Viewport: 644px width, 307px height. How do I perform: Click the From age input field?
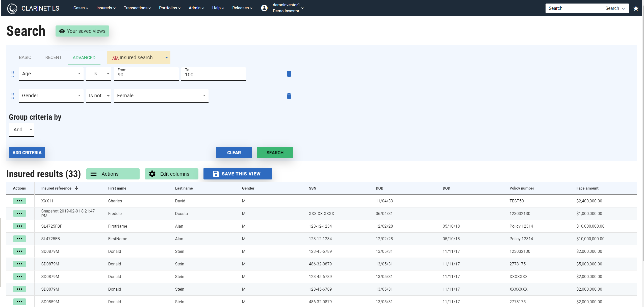click(146, 74)
